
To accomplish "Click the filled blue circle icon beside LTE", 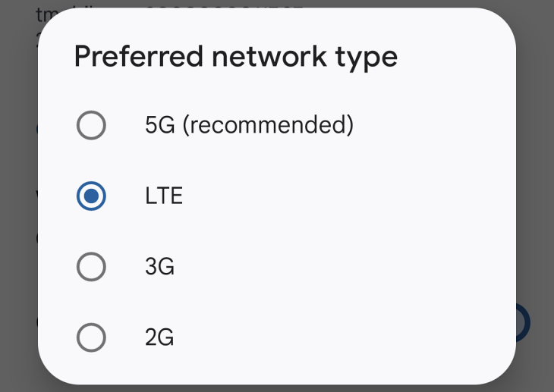I will (x=91, y=196).
